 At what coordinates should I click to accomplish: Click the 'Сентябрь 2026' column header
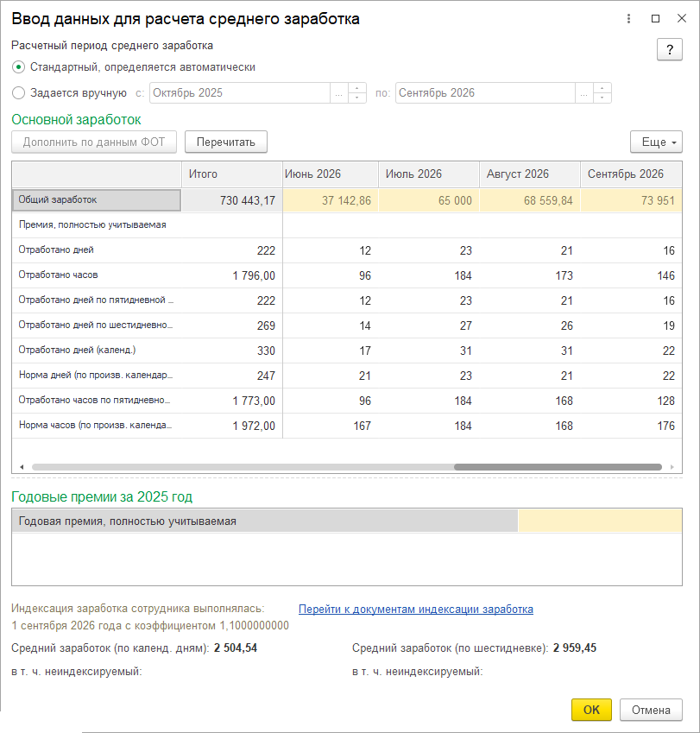point(631,174)
